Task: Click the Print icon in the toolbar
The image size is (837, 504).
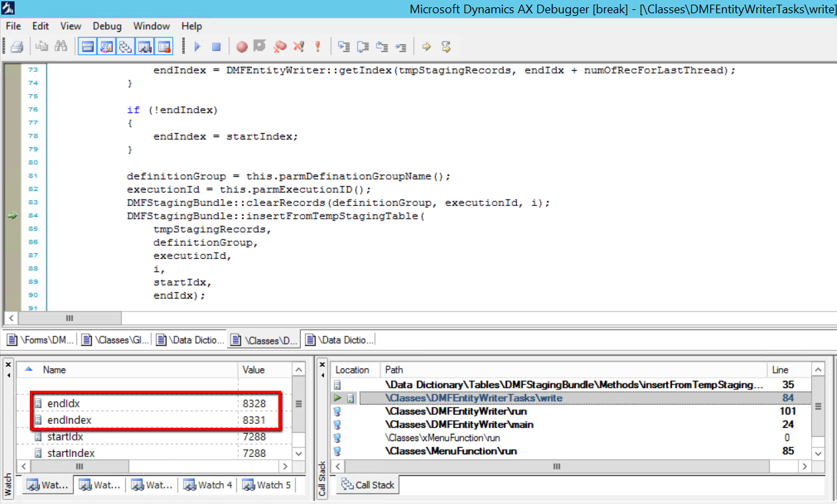Action: coord(17,46)
